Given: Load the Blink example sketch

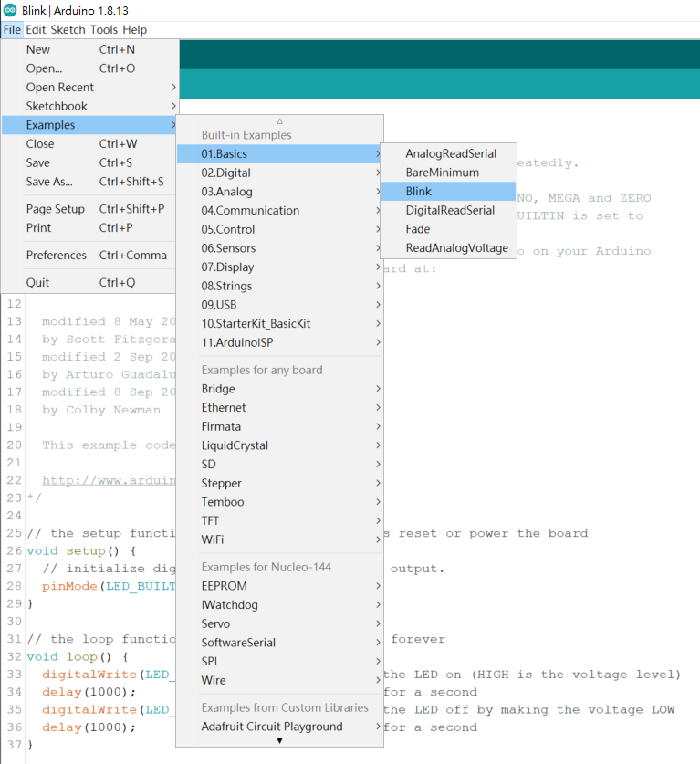Looking at the screenshot, I should pos(448,192).
